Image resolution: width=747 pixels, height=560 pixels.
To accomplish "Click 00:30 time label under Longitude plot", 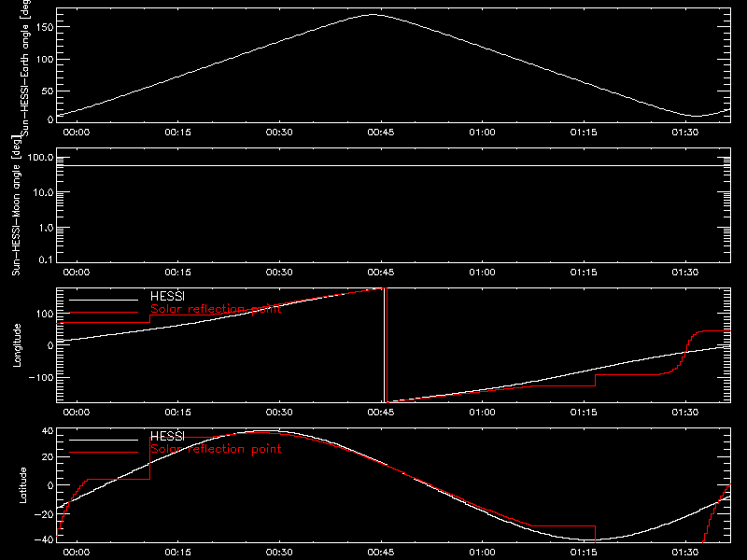I will 279,413.
